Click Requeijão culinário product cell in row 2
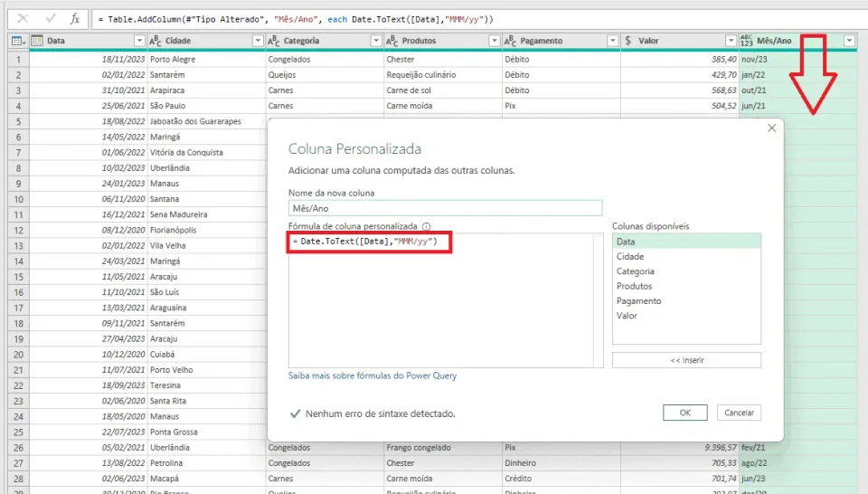 coord(443,75)
